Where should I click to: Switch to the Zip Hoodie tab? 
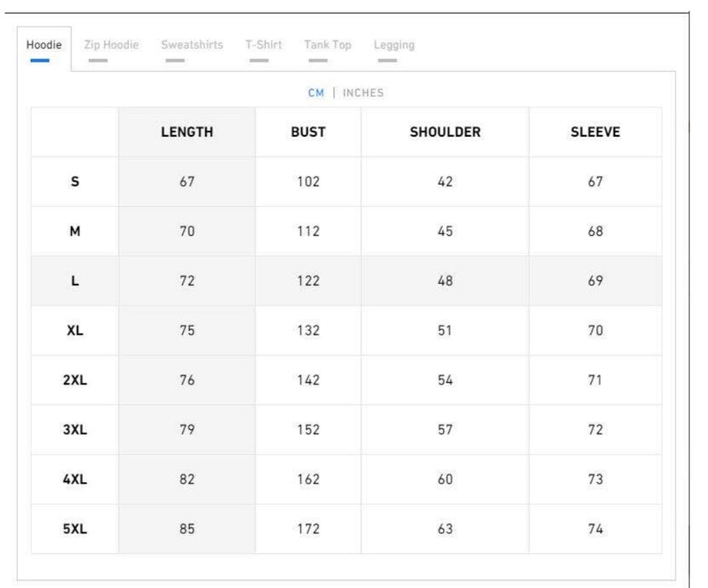point(111,45)
